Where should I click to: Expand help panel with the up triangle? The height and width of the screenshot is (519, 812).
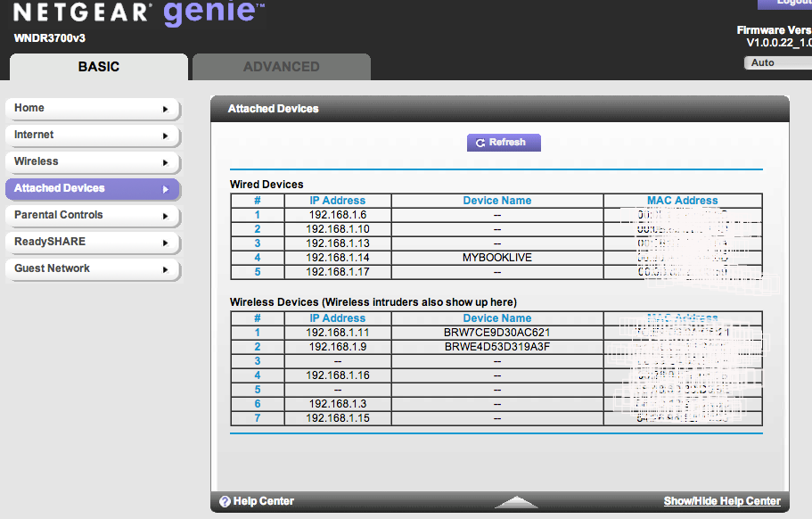click(516, 501)
